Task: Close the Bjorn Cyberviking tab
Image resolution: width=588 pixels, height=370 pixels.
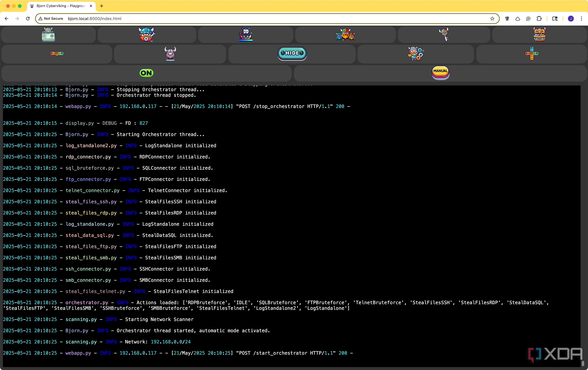Action: point(91,6)
